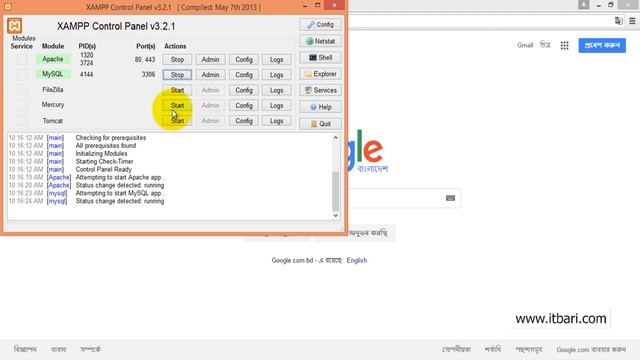Image resolution: width=640 pixels, height=360 pixels.
Task: Click XAMPP title bar window icon
Action: [8, 7]
